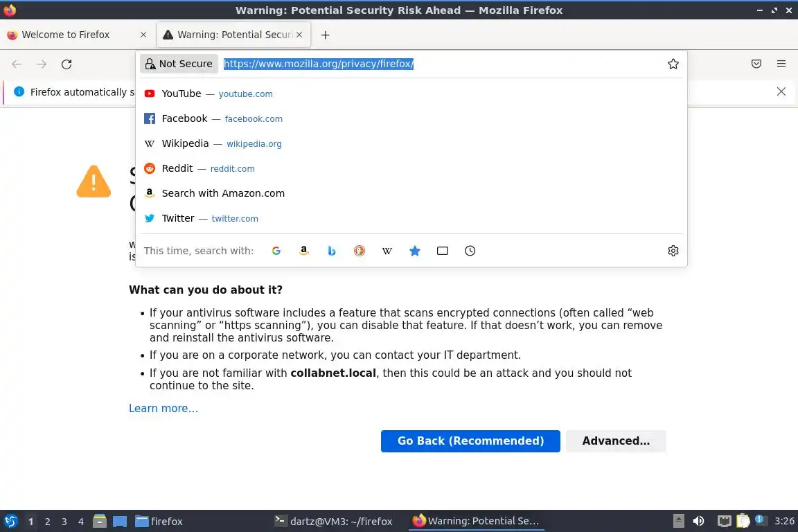Choose YouTube suggestion
The height and width of the screenshot is (532, 798).
[411, 94]
